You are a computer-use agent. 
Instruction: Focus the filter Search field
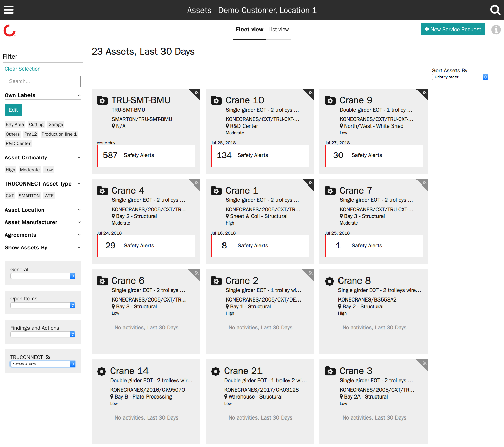pos(43,81)
